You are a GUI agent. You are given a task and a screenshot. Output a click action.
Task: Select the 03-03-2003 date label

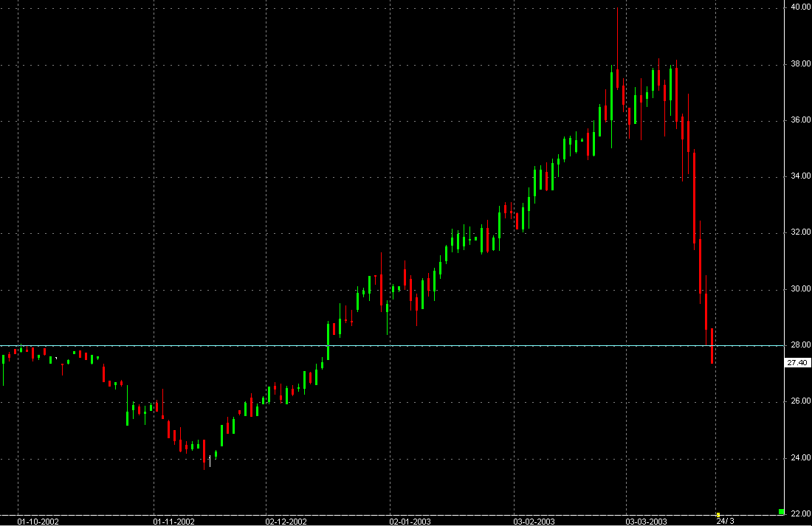(646, 522)
